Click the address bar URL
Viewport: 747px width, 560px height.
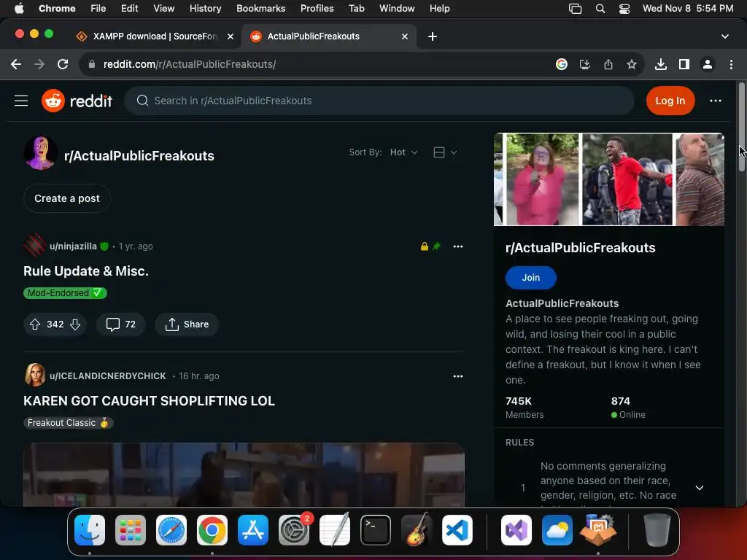(190, 64)
